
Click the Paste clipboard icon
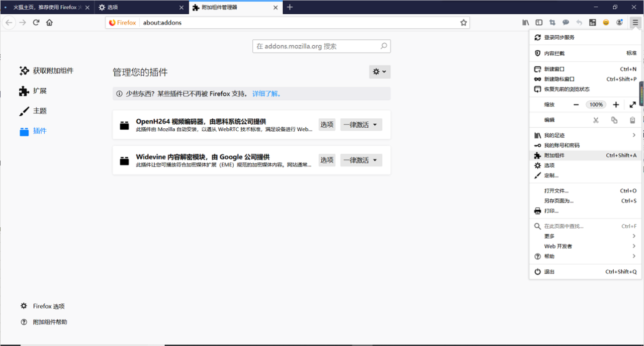click(x=633, y=120)
